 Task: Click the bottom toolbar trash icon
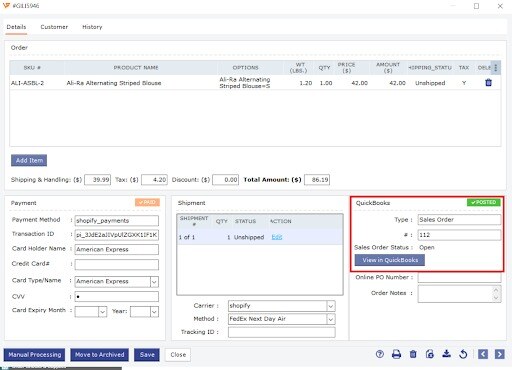click(x=413, y=354)
